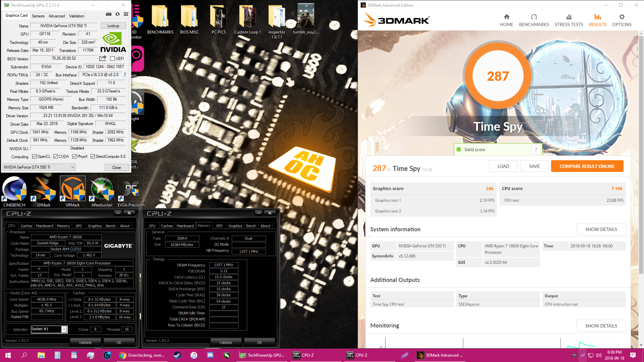Open Steam from taskbar
644x362 pixels.
coord(177,355)
